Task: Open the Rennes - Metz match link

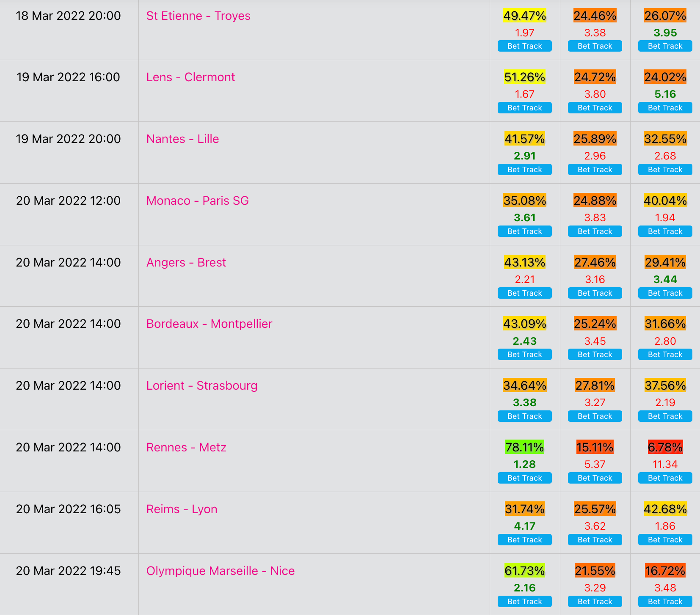Action: 186,448
